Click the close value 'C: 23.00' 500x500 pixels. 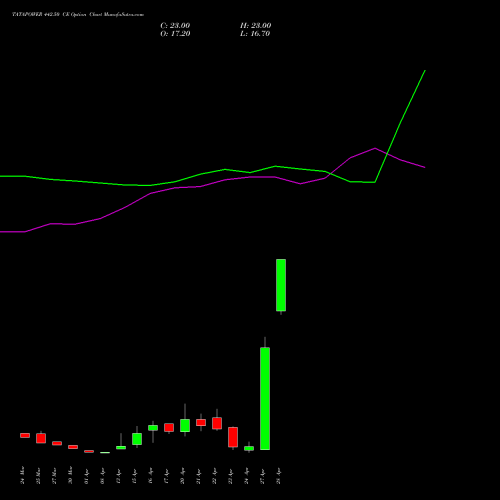click(175, 26)
